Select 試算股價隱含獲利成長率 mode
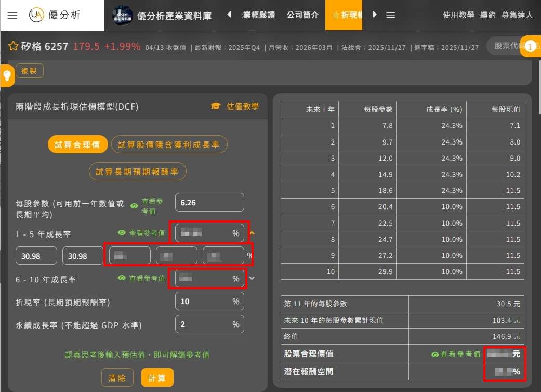541x392 pixels. coord(169,145)
